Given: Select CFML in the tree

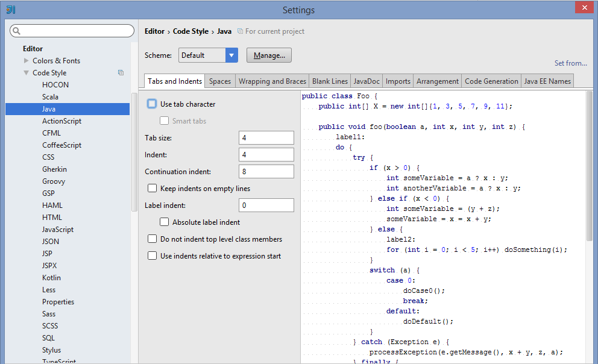Looking at the screenshot, I should 51,133.
